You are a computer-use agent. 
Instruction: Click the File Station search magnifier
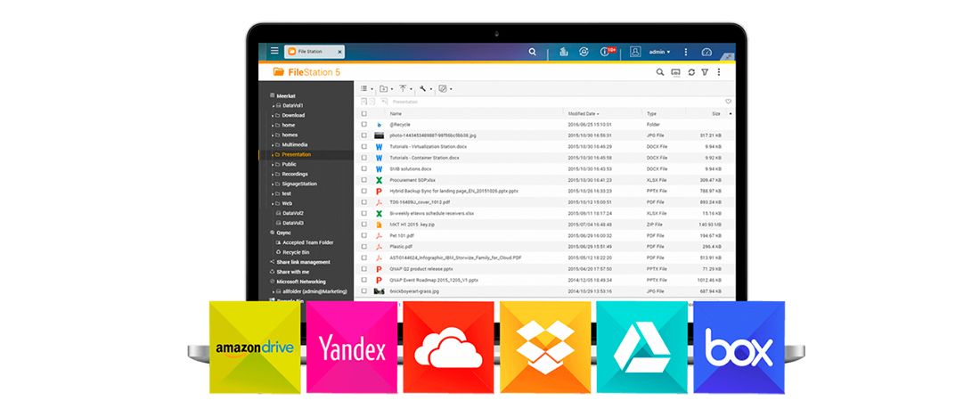(660, 72)
